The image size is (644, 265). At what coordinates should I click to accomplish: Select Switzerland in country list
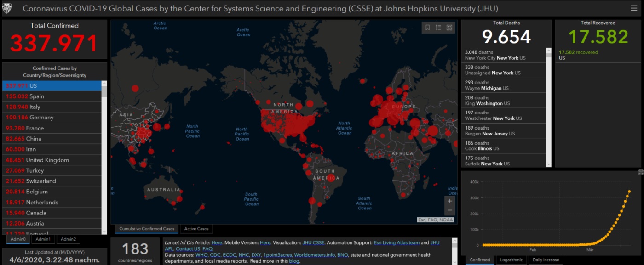click(x=52, y=181)
